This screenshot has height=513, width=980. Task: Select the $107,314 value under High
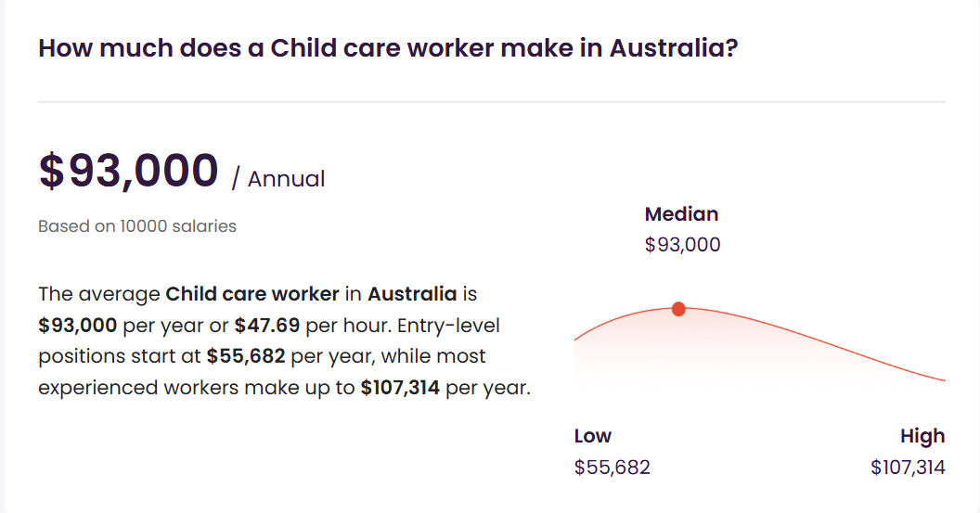coord(908,468)
